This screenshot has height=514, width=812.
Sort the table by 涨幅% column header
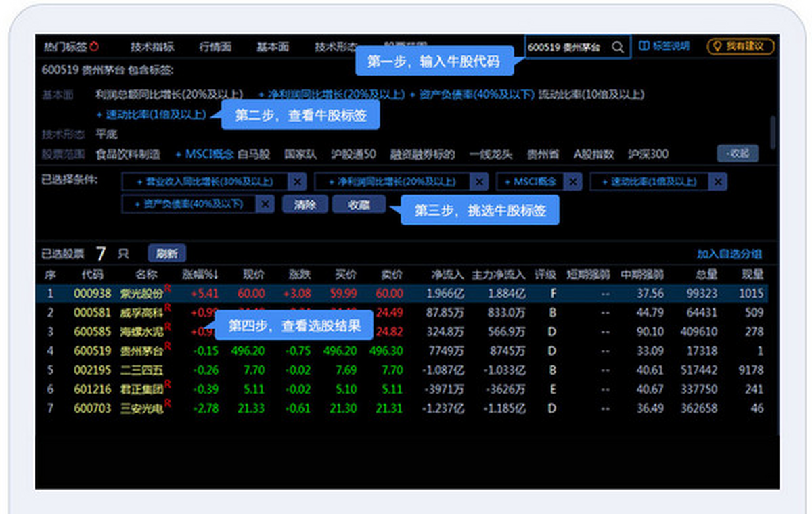pyautogui.click(x=200, y=275)
